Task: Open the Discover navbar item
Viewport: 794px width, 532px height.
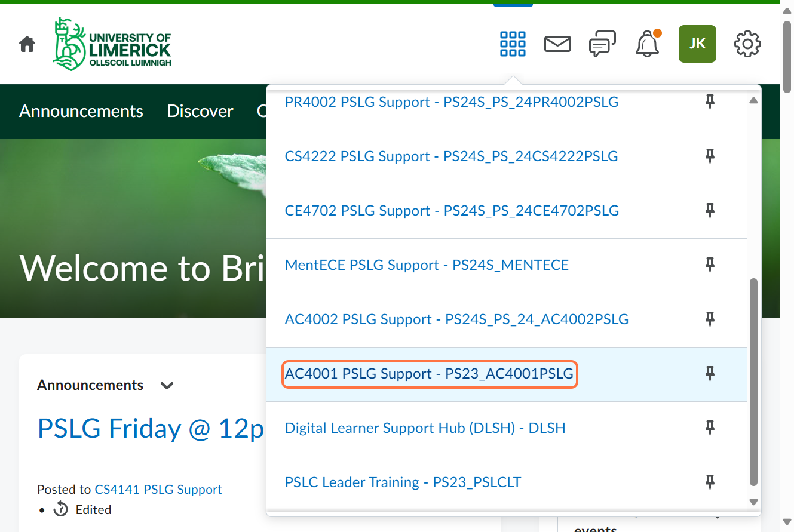Action: pos(200,111)
